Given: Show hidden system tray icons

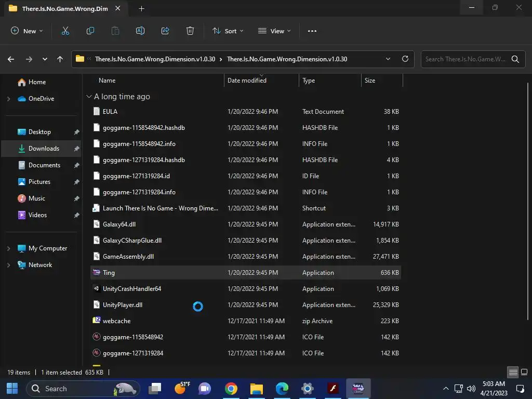Looking at the screenshot, I should pyautogui.click(x=446, y=389).
